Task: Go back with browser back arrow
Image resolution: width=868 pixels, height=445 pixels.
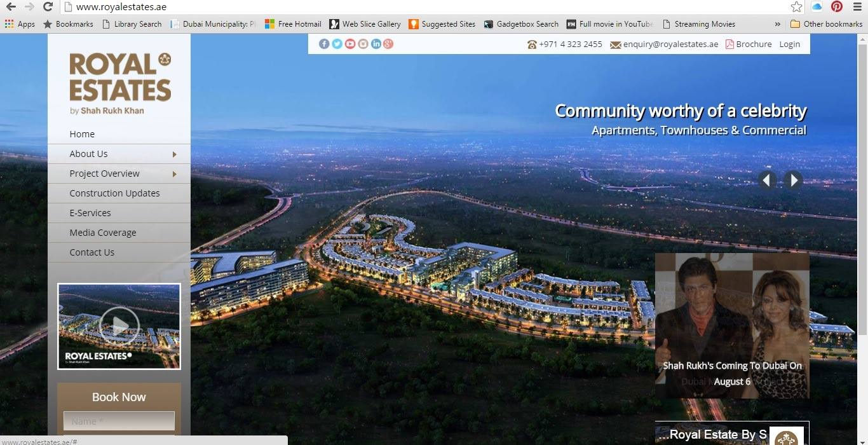Action: tap(11, 7)
